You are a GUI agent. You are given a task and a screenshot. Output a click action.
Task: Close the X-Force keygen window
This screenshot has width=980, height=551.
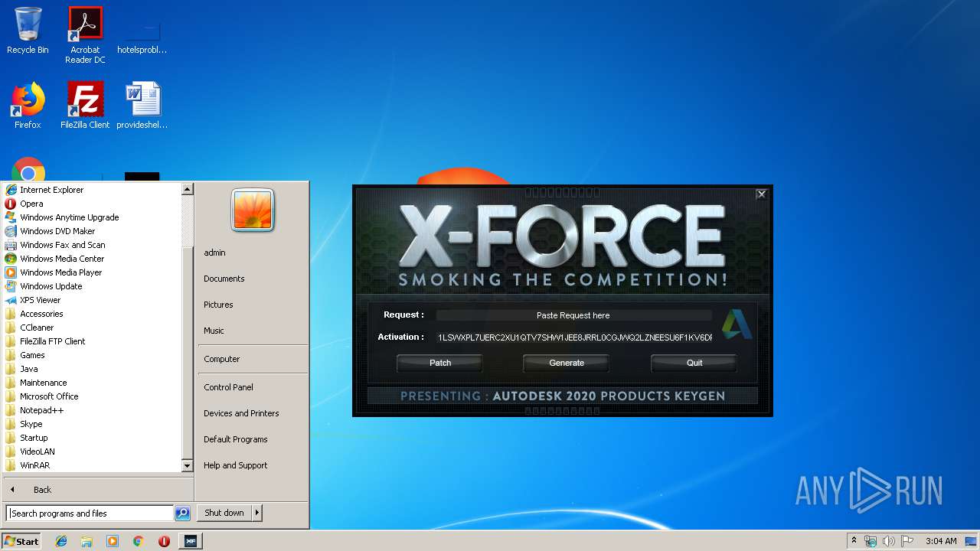(761, 194)
